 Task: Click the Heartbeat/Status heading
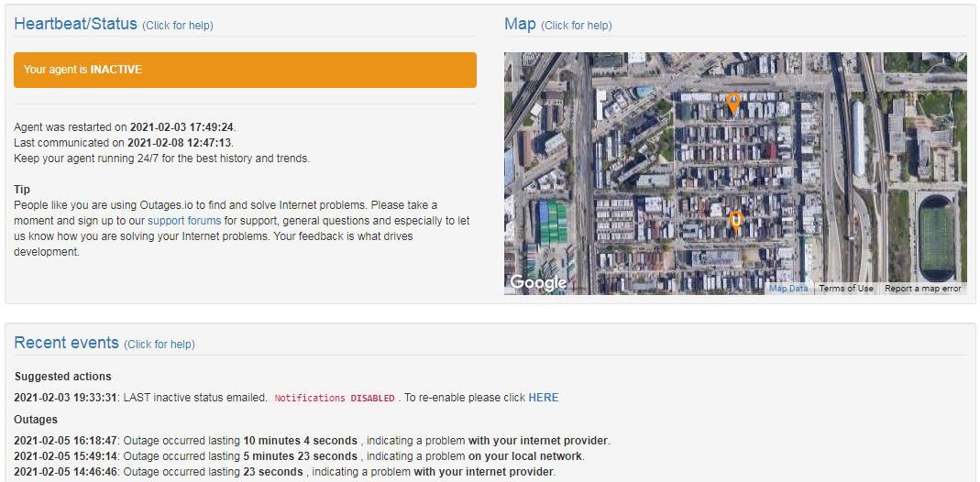tap(75, 25)
